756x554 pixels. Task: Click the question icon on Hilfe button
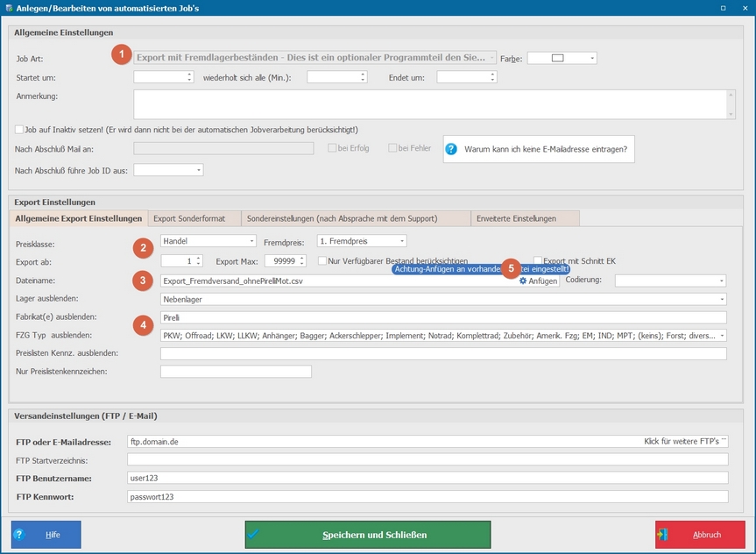click(18, 535)
